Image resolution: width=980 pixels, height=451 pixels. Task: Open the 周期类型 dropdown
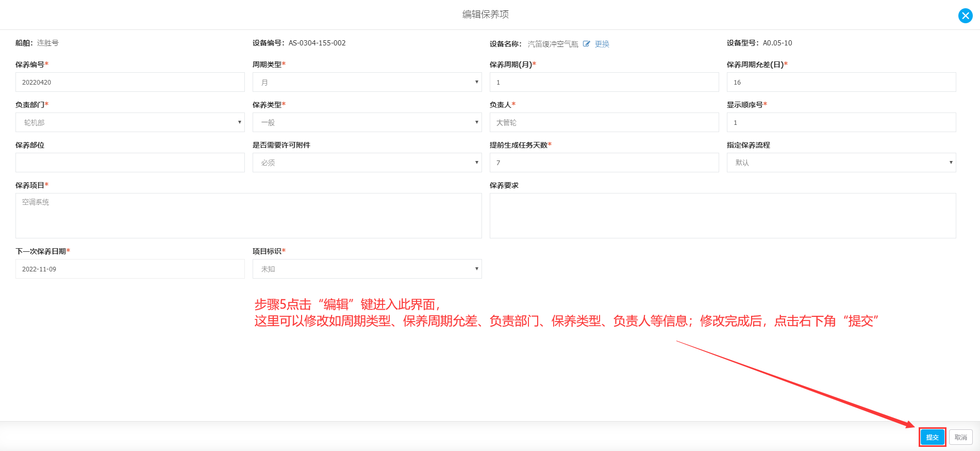pyautogui.click(x=367, y=82)
